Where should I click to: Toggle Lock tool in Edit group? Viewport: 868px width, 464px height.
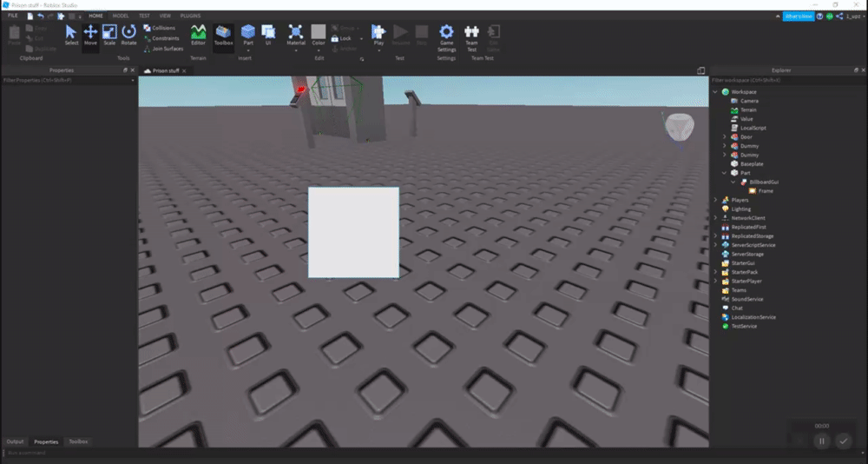[x=341, y=38]
